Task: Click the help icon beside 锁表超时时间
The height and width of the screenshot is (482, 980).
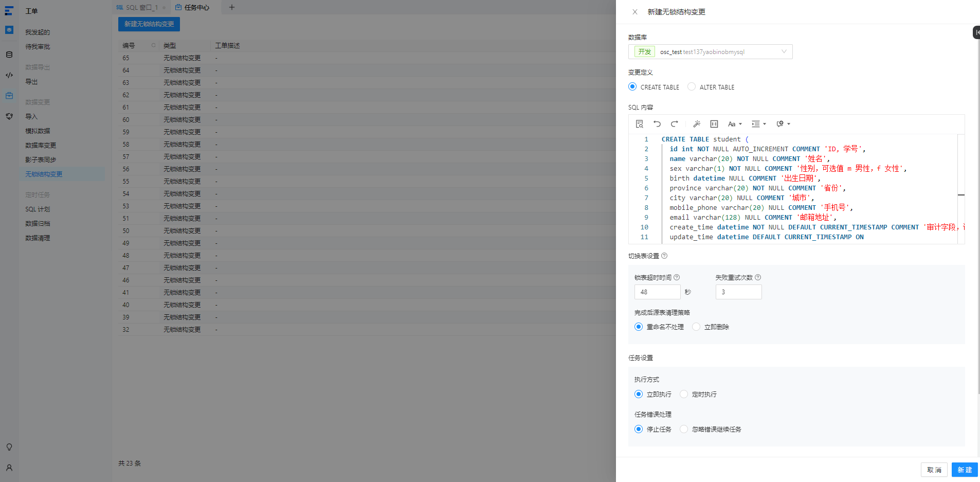Action: click(677, 277)
